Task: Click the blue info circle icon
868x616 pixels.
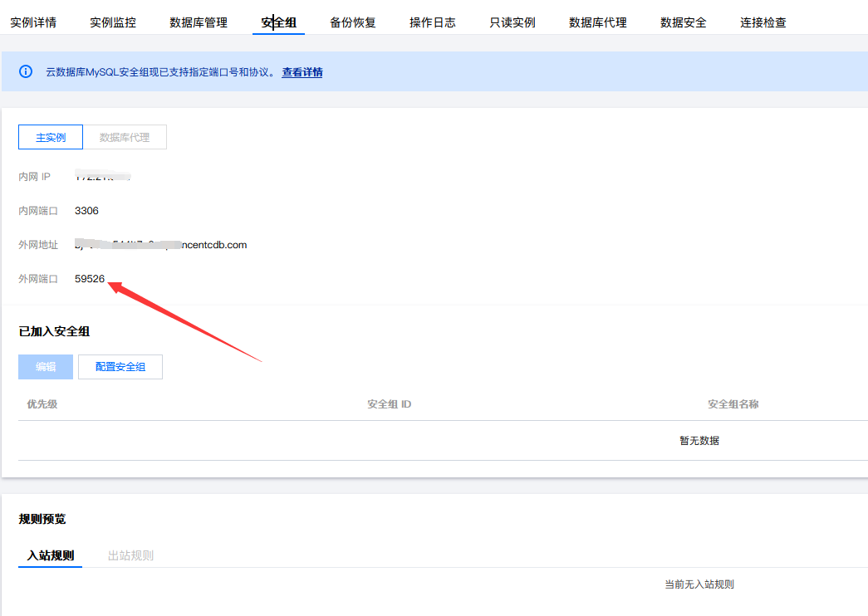Action: click(26, 71)
